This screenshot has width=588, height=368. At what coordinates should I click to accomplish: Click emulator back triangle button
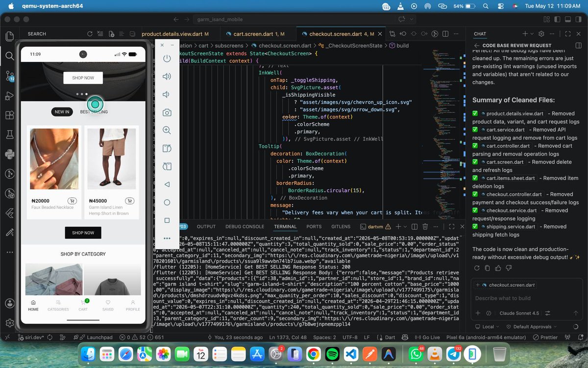167,184
